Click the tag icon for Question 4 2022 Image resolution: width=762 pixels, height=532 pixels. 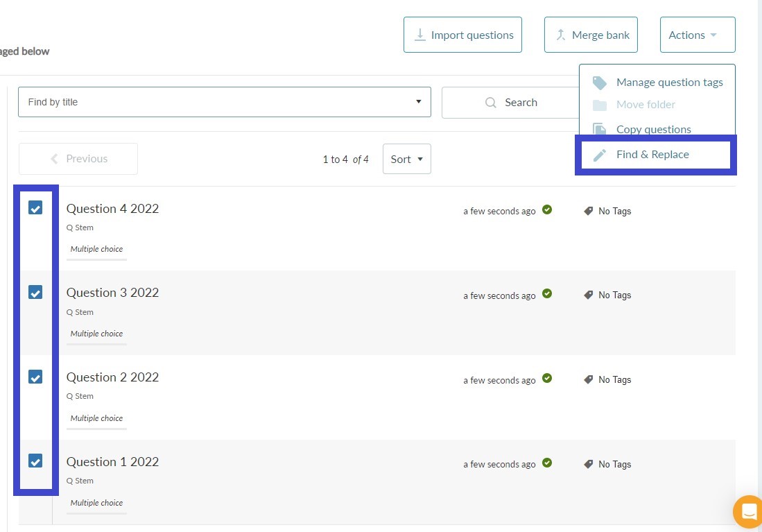[588, 211]
